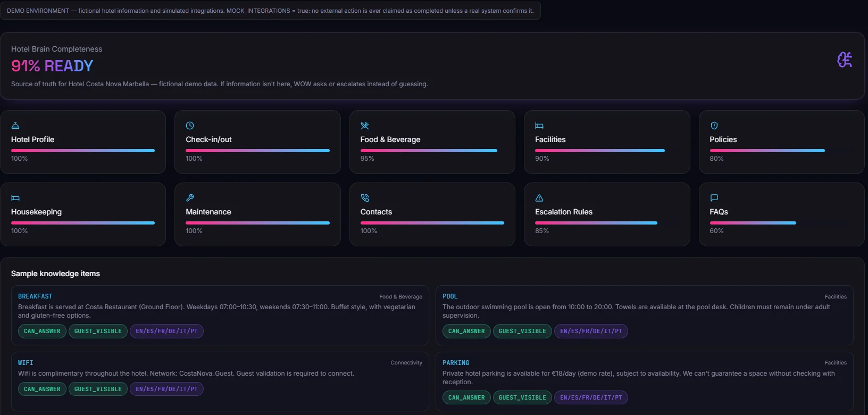Click the Escalation Rules warning triangle icon
This screenshot has width=868, height=415.
click(x=539, y=198)
